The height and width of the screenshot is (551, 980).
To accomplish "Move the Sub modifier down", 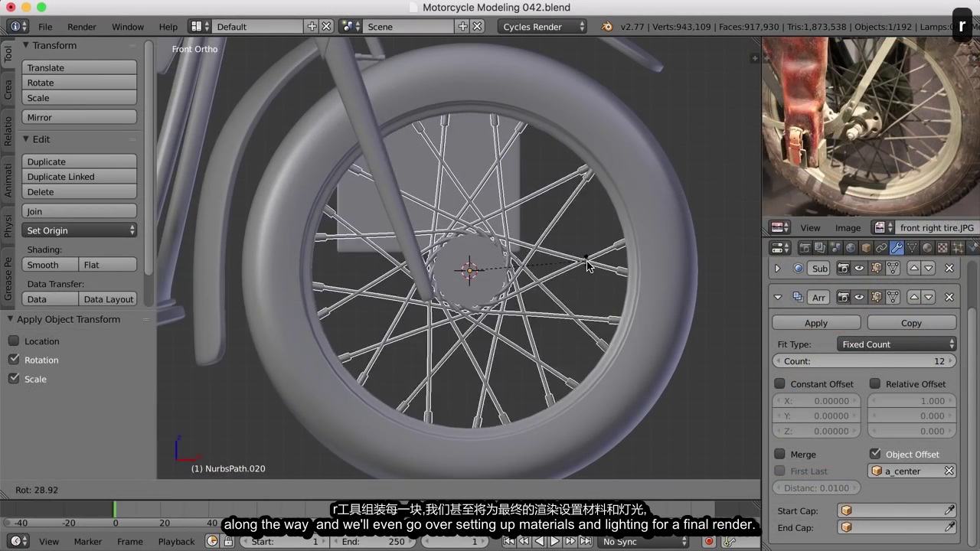I will point(929,268).
